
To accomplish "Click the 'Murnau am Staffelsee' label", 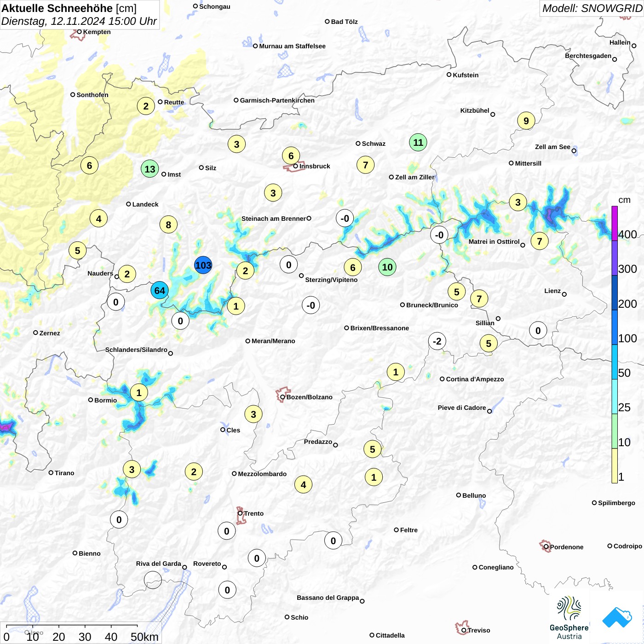I will pos(292,46).
